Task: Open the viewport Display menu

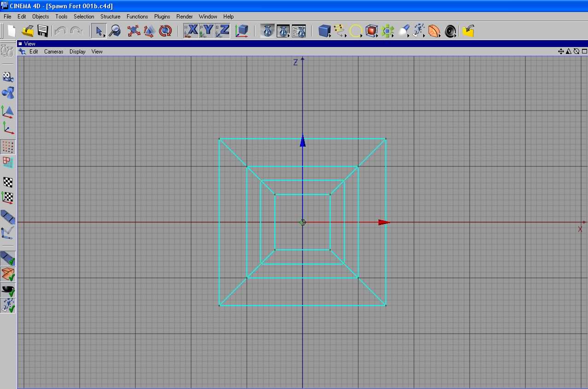Action: tap(77, 52)
